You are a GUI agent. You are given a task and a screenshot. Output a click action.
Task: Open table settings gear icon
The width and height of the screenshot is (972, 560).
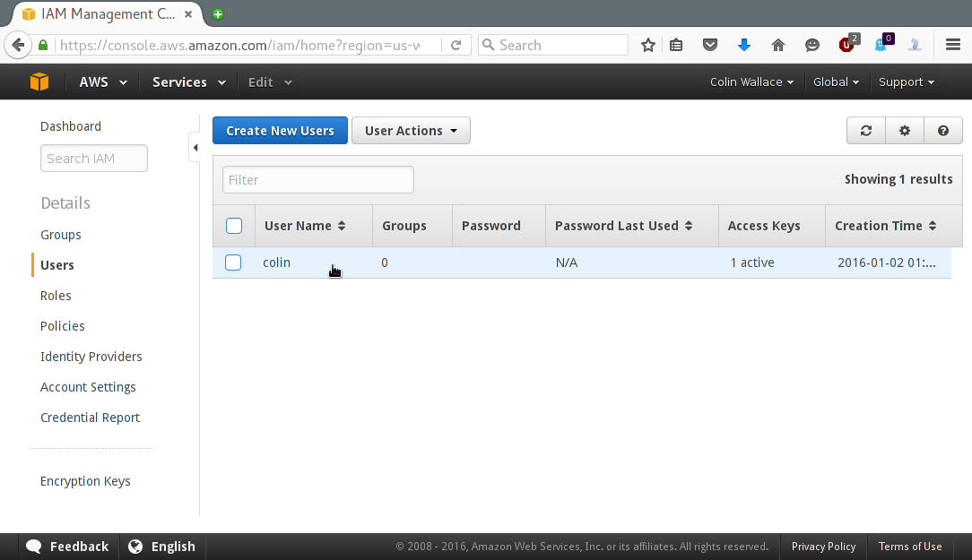pos(905,131)
